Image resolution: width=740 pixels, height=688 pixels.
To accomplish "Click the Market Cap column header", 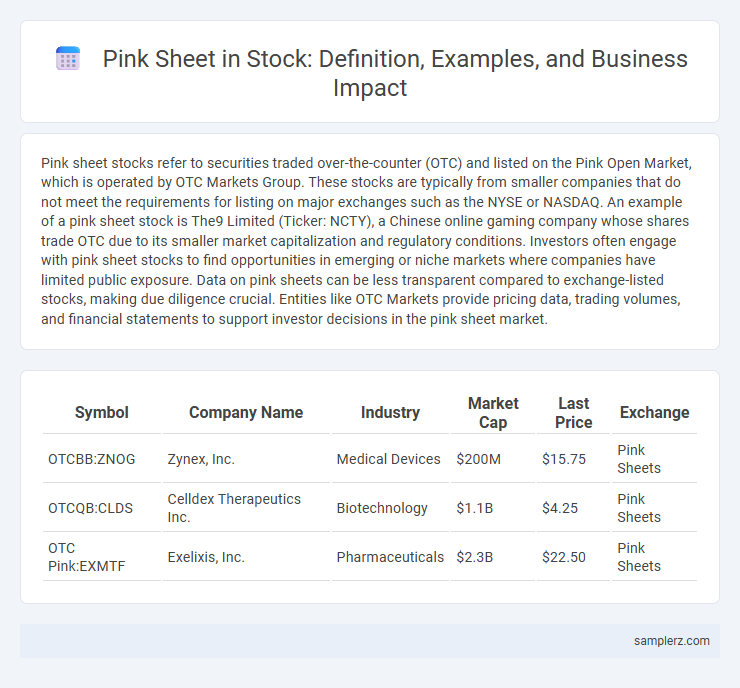I will [x=493, y=412].
